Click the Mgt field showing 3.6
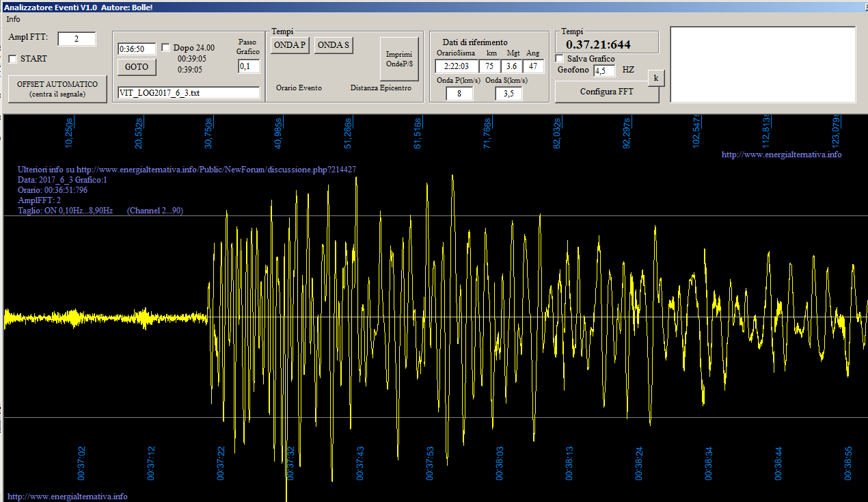 point(511,66)
